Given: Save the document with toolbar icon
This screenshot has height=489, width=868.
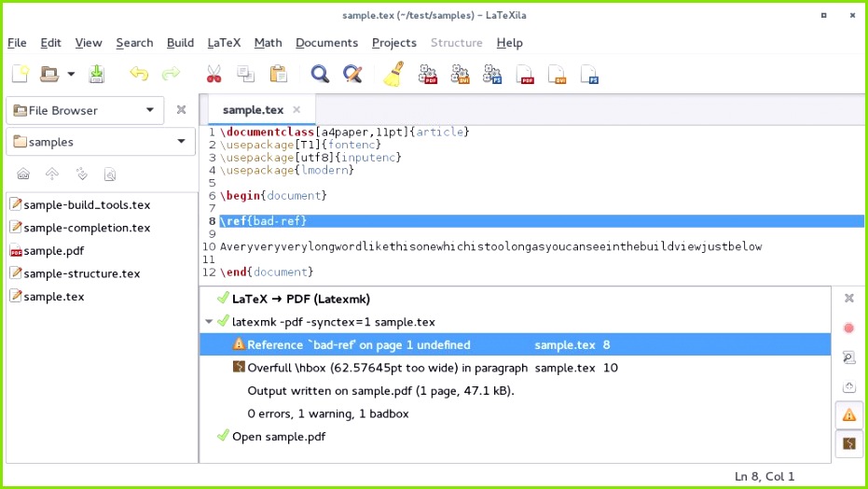Looking at the screenshot, I should tap(96, 74).
